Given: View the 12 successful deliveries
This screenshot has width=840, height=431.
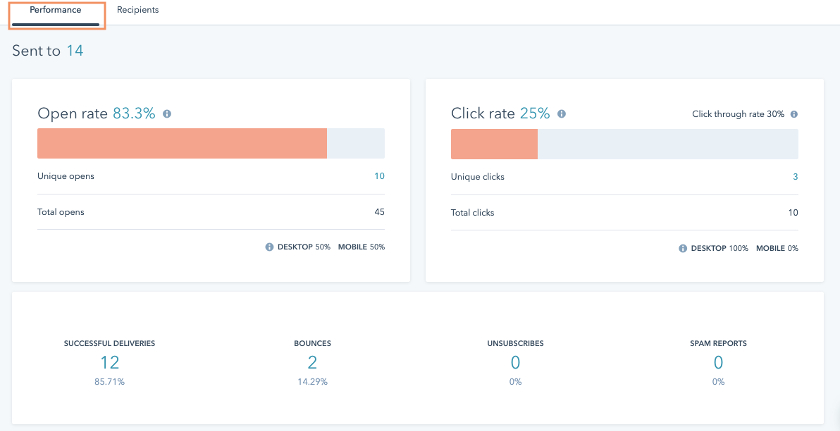Looking at the screenshot, I should [109, 363].
